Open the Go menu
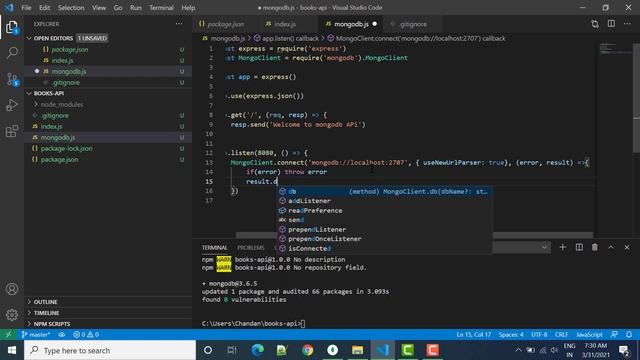Image resolution: width=640 pixels, height=360 pixels. tap(118, 8)
